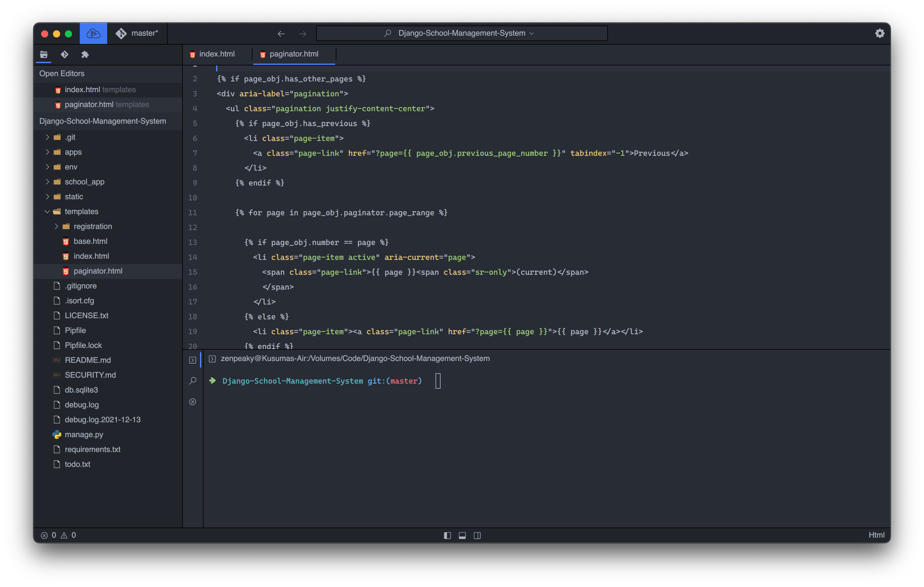Open the settings gear button
Viewport: 924px width, 587px height.
pyautogui.click(x=879, y=33)
